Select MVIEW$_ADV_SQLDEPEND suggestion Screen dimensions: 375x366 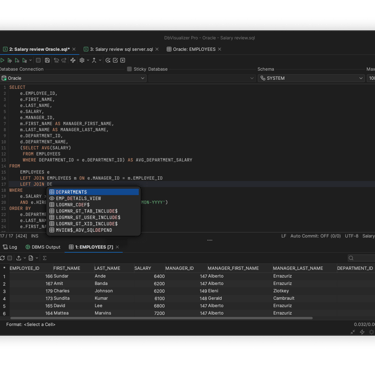[x=94, y=230]
